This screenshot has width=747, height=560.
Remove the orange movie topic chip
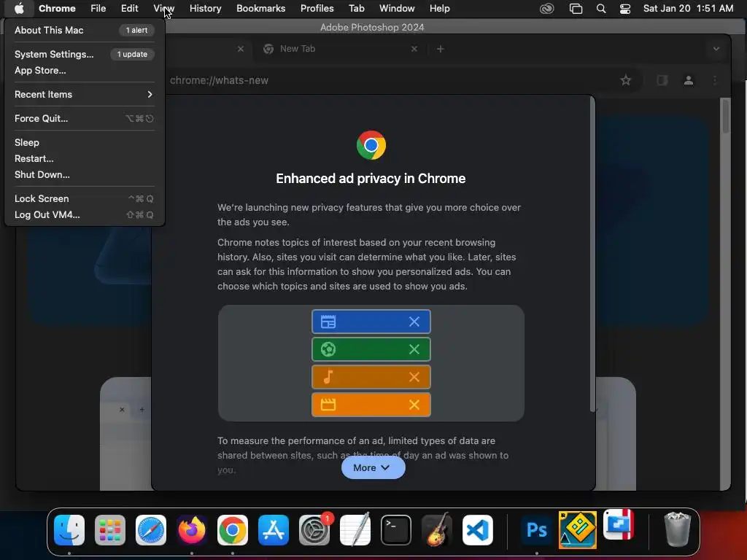click(414, 404)
